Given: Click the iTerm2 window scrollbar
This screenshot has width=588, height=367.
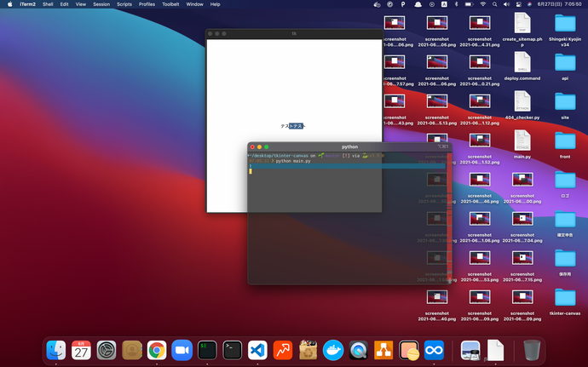Looking at the screenshot, I should click(449, 217).
